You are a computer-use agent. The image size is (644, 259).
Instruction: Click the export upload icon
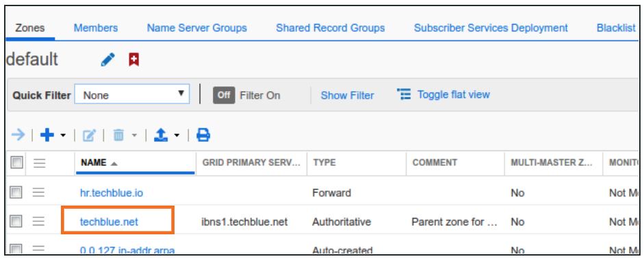(x=161, y=135)
